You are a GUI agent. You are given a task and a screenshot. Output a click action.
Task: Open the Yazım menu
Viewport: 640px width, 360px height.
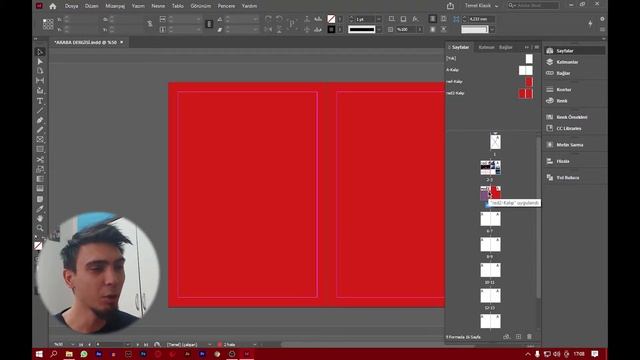click(x=138, y=6)
